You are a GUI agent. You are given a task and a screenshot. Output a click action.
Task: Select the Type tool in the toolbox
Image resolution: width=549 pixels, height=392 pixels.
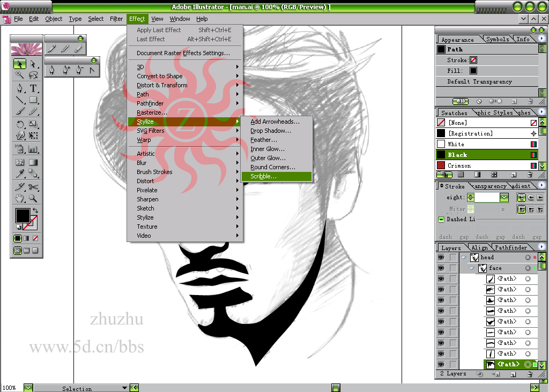(33, 88)
